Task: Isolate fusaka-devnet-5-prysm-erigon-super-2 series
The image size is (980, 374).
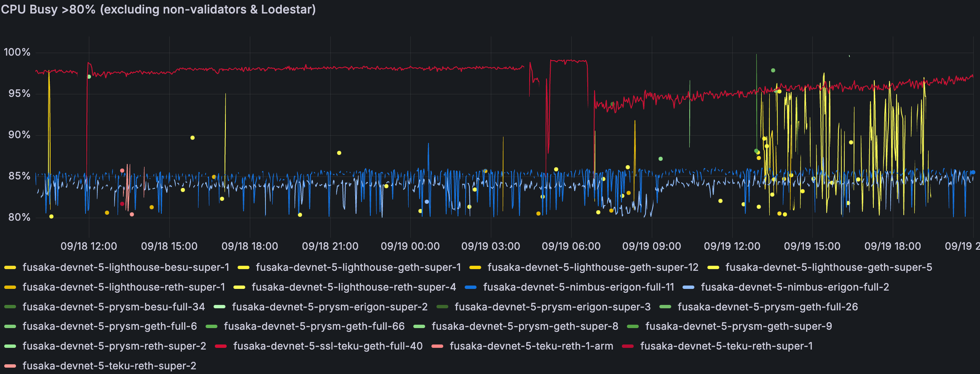Action: pyautogui.click(x=329, y=307)
